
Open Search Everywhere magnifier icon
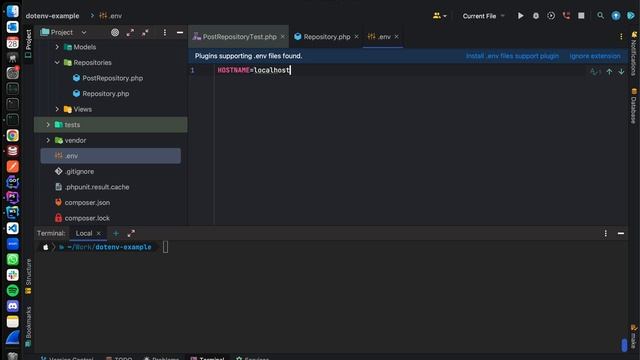(600, 16)
